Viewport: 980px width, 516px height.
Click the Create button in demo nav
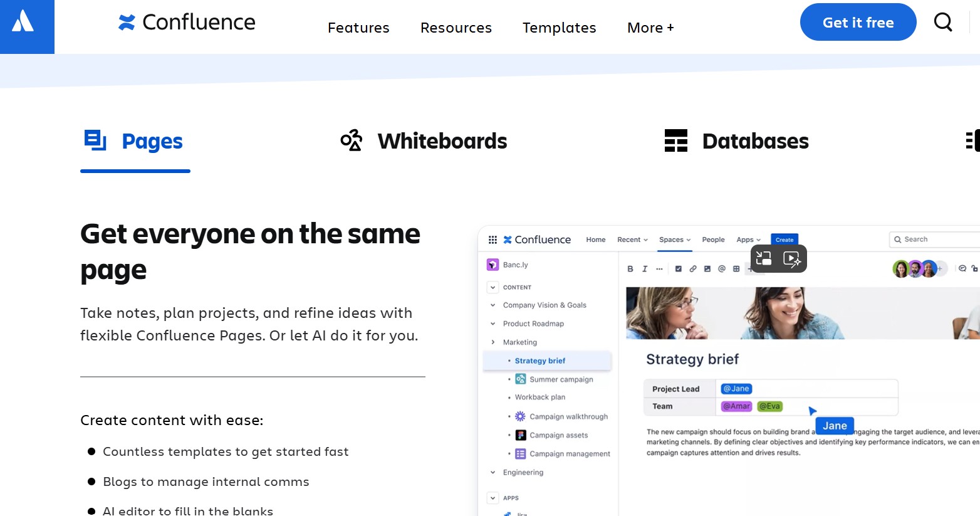pyautogui.click(x=785, y=240)
